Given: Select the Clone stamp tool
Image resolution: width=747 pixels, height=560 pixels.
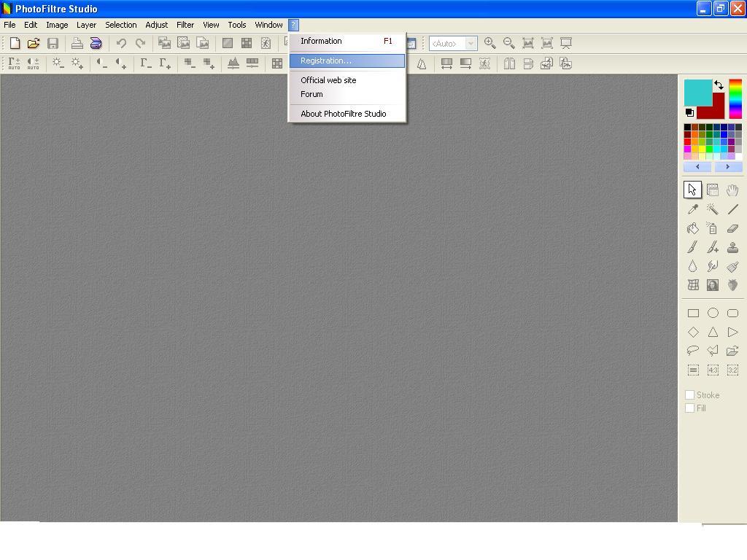Looking at the screenshot, I should pos(732,247).
